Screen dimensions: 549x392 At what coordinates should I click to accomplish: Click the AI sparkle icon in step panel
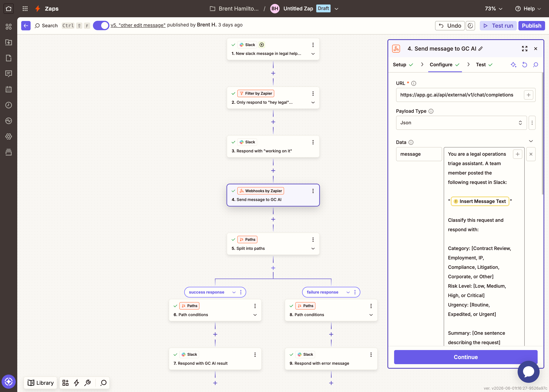pyautogui.click(x=513, y=65)
